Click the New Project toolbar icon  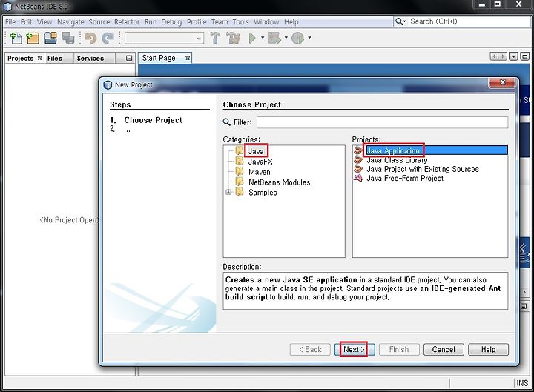point(33,38)
